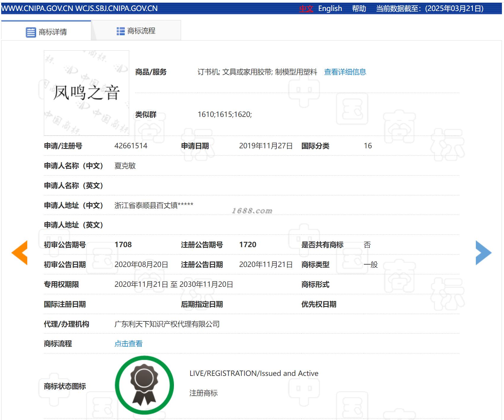The width and height of the screenshot is (504, 420).
Task: Click the 国际注册日期 label
Action: pos(65,304)
